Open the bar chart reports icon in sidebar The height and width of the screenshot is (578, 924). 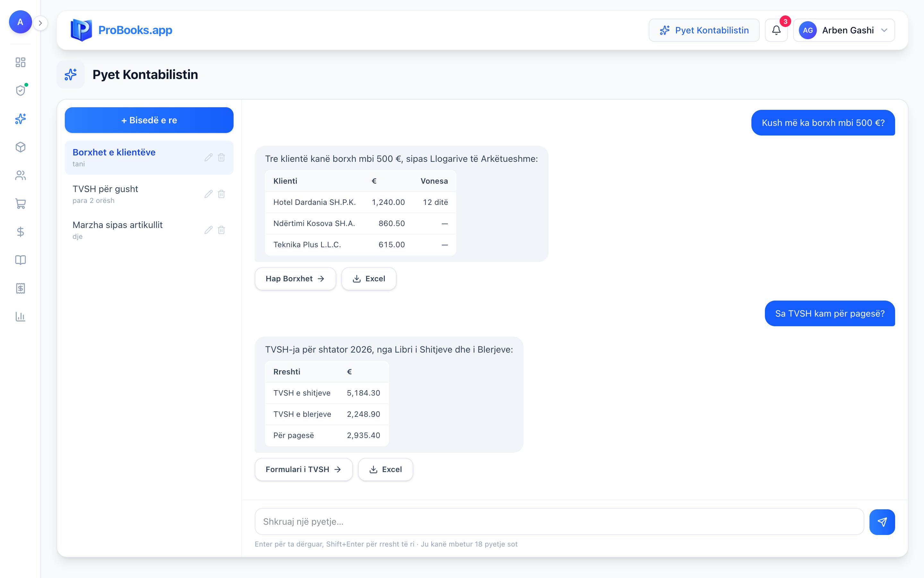(x=20, y=317)
